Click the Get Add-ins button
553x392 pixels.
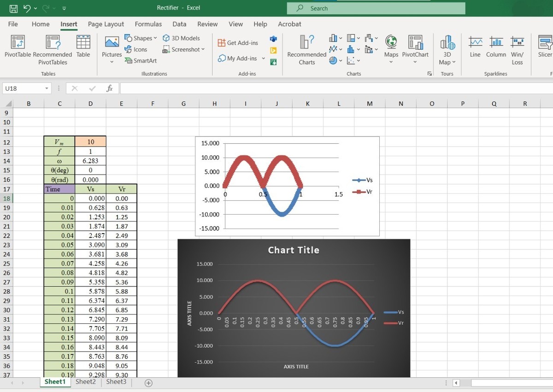click(238, 43)
